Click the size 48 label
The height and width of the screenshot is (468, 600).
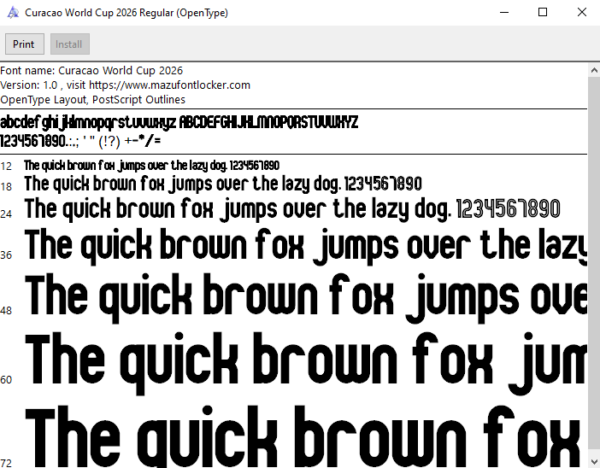(x=6, y=310)
